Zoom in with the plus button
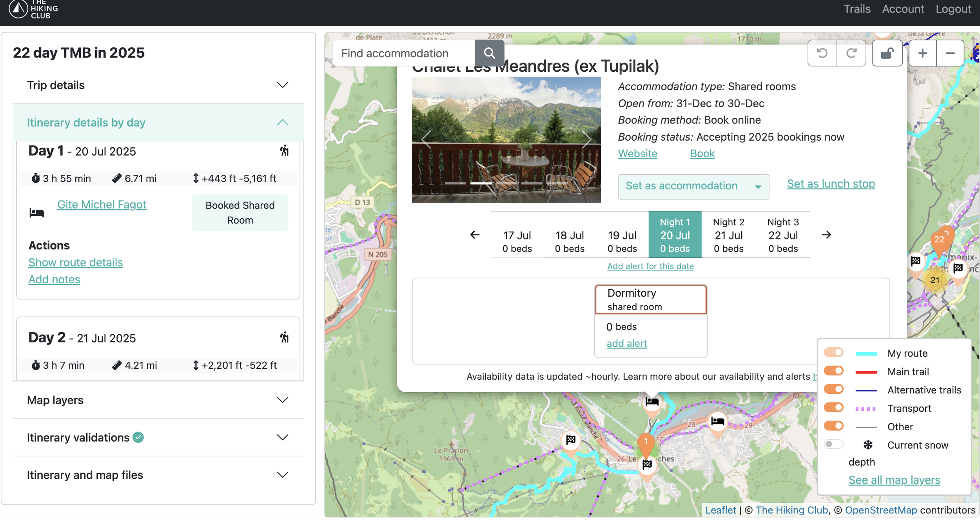980x520 pixels. tap(922, 53)
